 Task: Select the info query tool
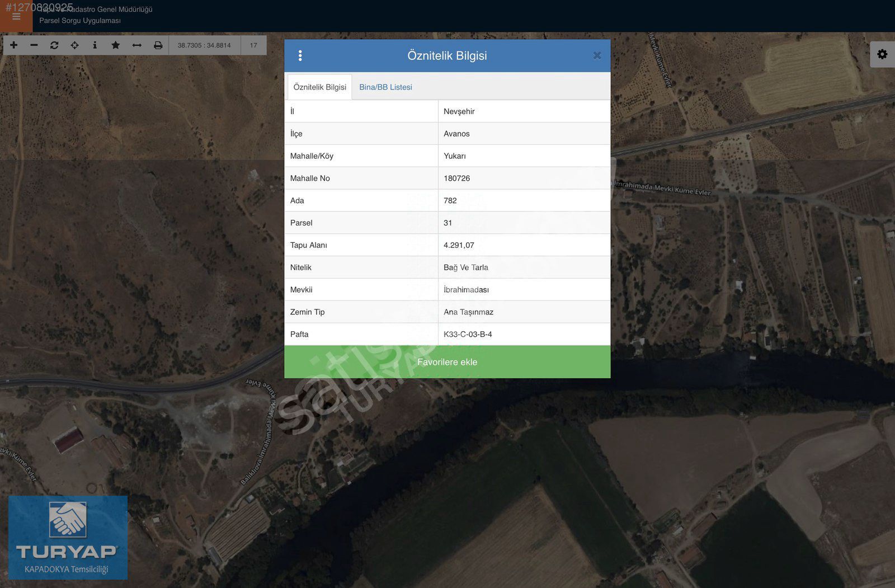tap(95, 45)
